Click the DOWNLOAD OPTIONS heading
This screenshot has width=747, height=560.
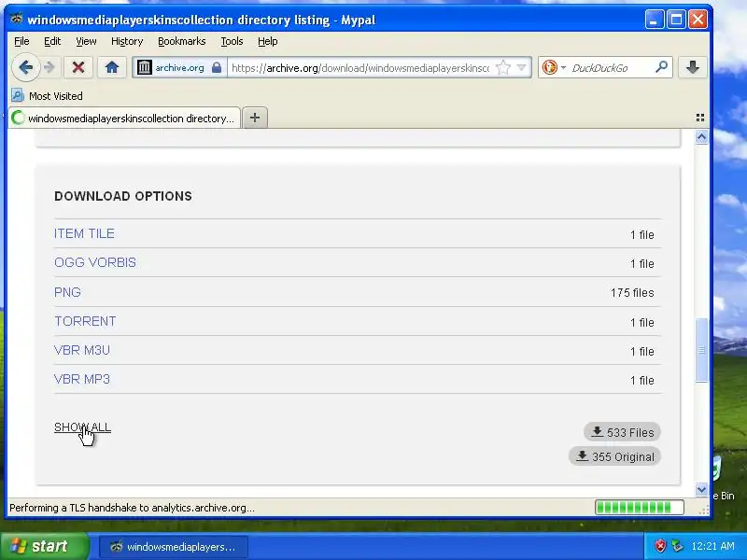click(x=123, y=196)
